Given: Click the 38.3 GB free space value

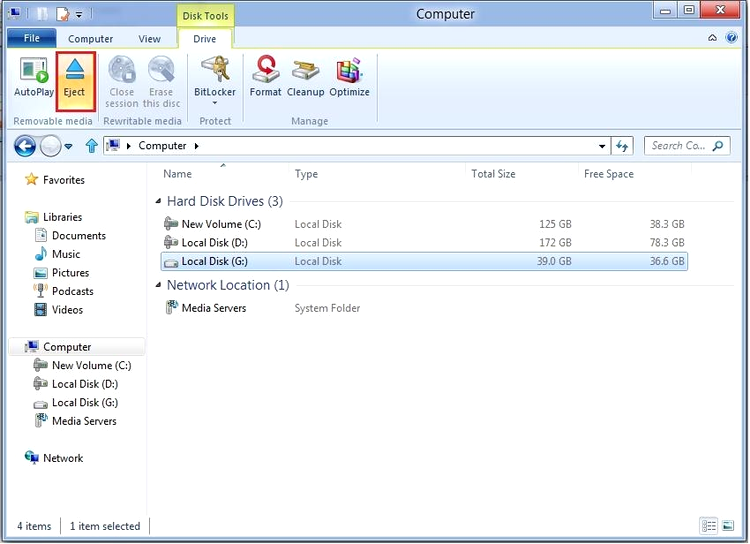Looking at the screenshot, I should [x=667, y=224].
